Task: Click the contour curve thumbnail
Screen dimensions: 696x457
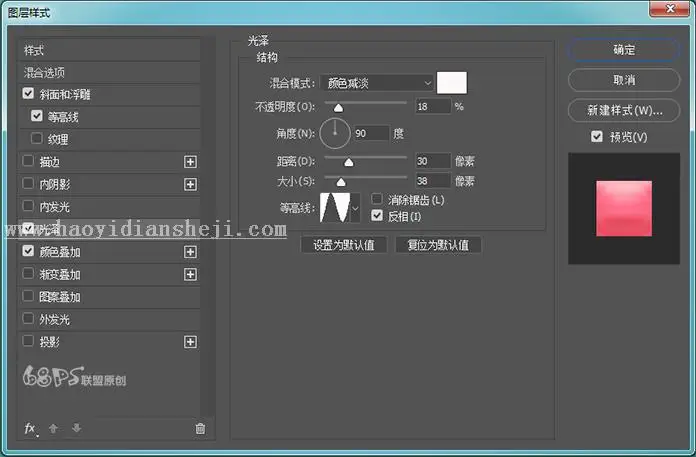Action: [x=335, y=208]
